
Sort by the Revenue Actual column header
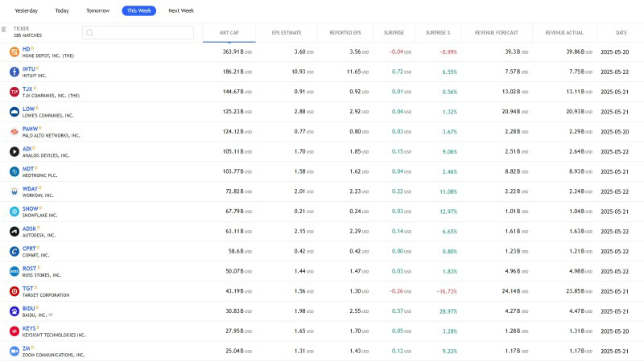click(x=563, y=33)
